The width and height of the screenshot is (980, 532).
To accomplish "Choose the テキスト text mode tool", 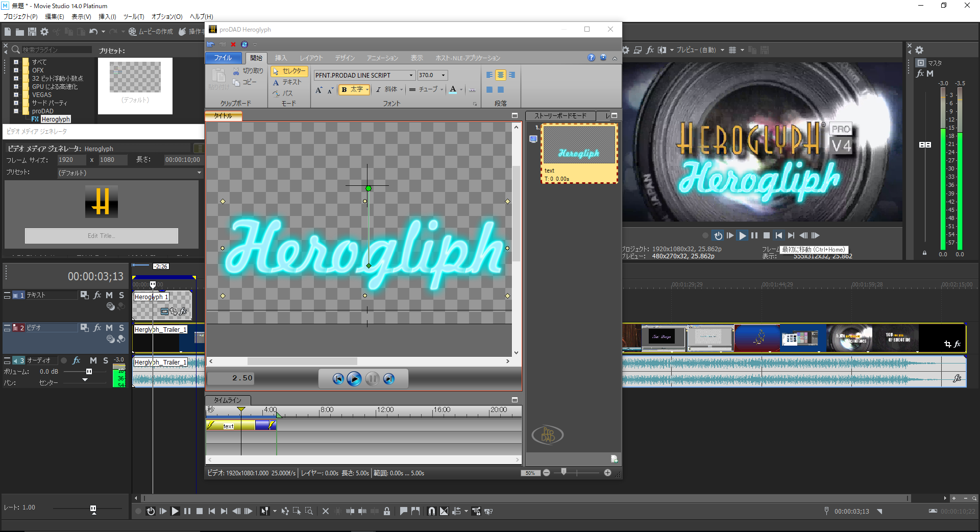I will tap(287, 82).
